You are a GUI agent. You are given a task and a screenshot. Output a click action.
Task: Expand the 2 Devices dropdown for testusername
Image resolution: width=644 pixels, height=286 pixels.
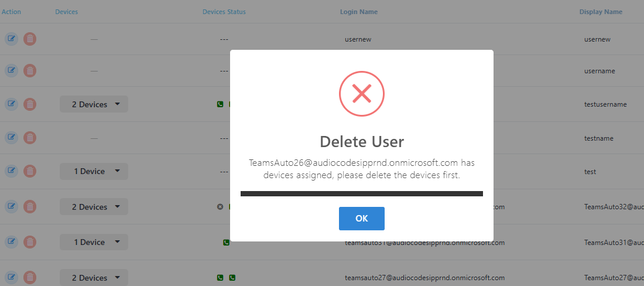[x=94, y=104]
